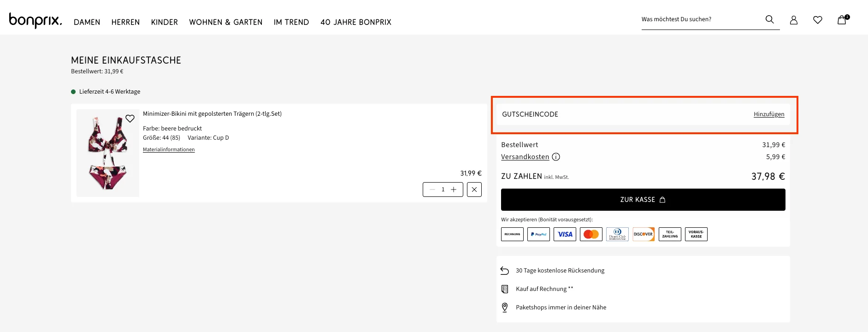Screen dimensions: 868x332
Task: Select the Diners Club payment icon
Action: [617, 234]
